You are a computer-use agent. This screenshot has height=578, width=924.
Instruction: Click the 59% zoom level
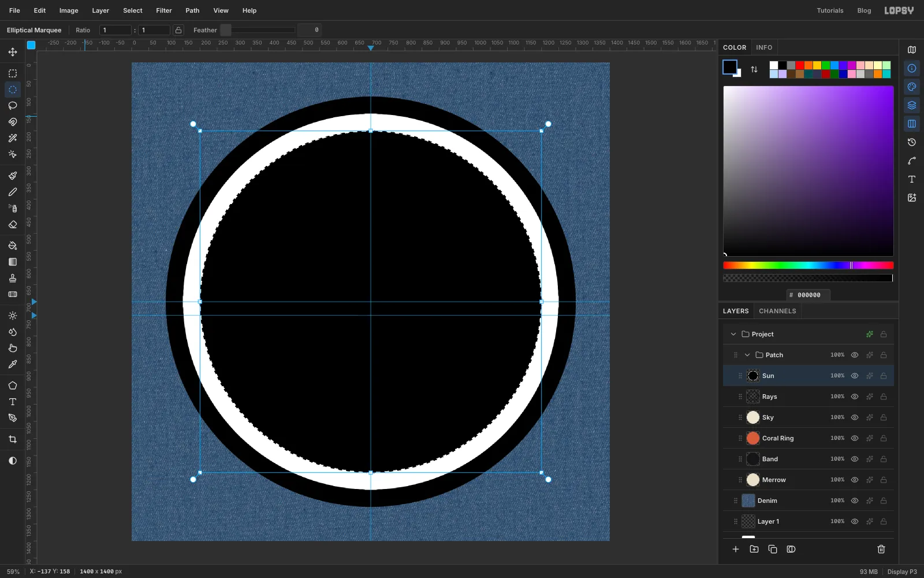click(13, 572)
